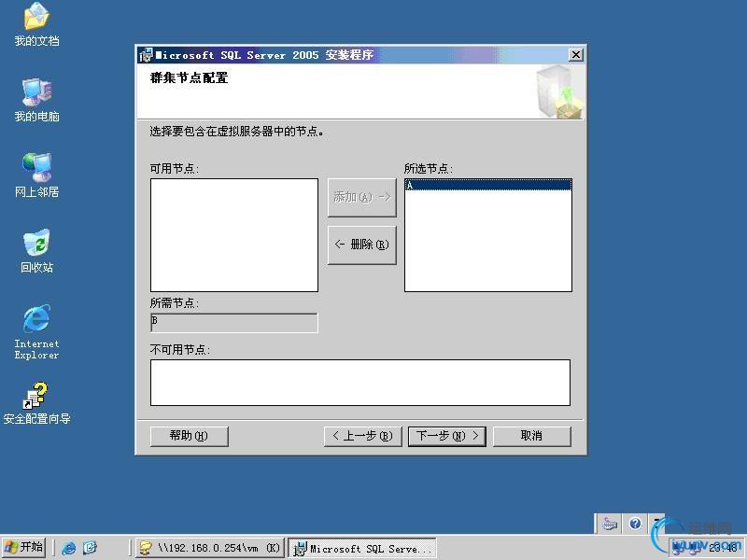Click the Show Desktop quick launch icon
747x560 pixels.
pos(90,548)
